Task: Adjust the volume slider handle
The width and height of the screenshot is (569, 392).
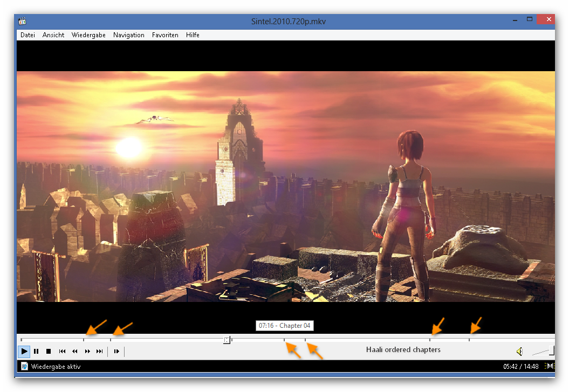Action: 552,350
